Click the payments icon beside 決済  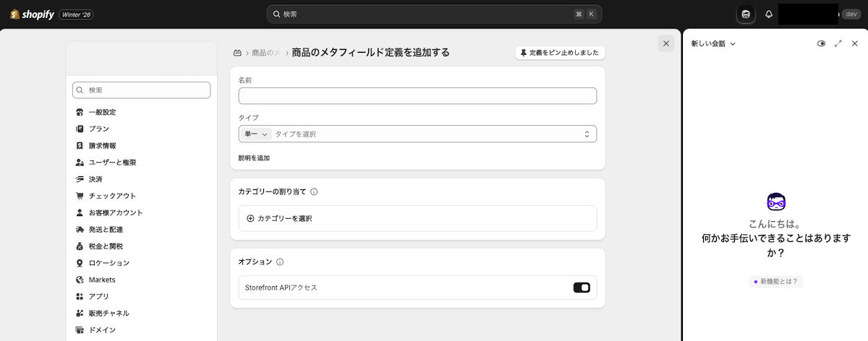pos(80,179)
